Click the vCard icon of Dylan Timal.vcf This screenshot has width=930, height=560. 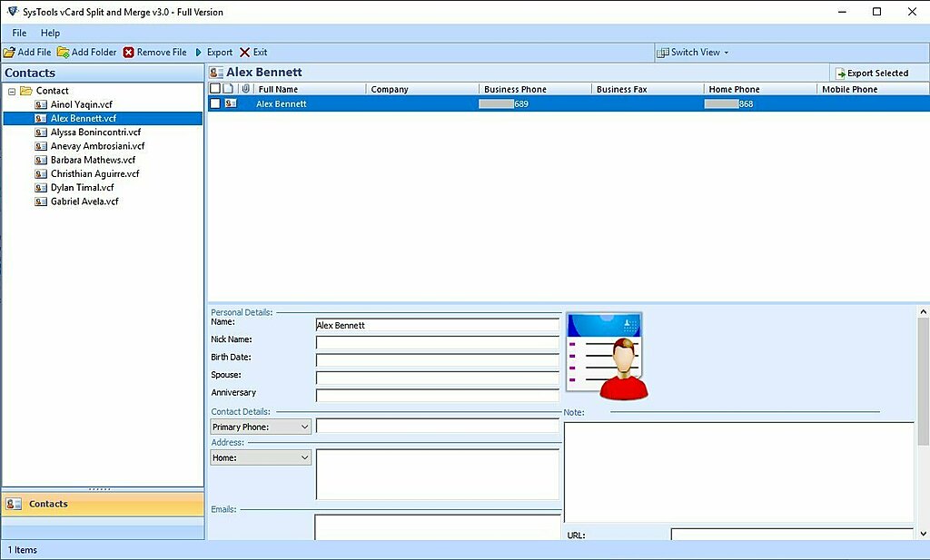(41, 187)
